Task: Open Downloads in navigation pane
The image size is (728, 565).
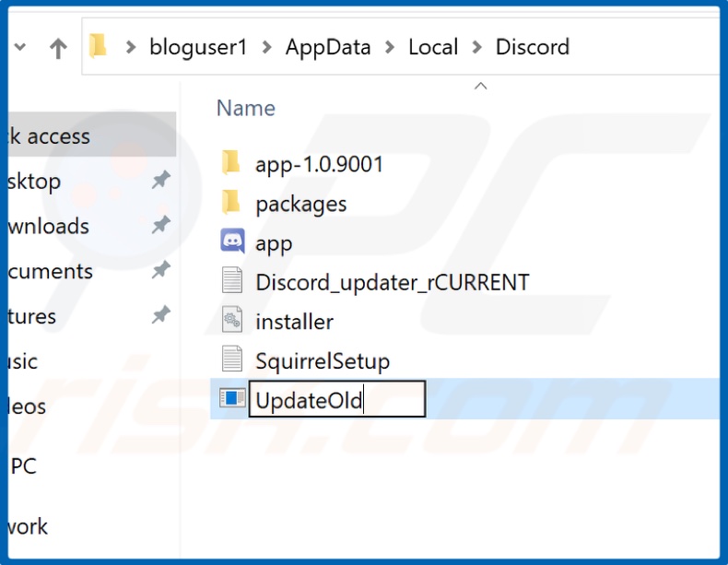Action: [48, 226]
